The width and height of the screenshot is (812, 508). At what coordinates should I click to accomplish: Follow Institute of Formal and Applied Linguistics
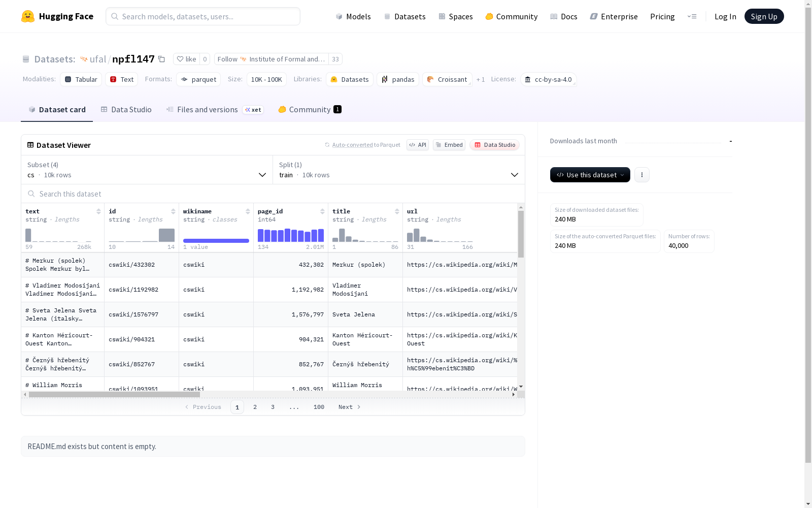pos(272,59)
